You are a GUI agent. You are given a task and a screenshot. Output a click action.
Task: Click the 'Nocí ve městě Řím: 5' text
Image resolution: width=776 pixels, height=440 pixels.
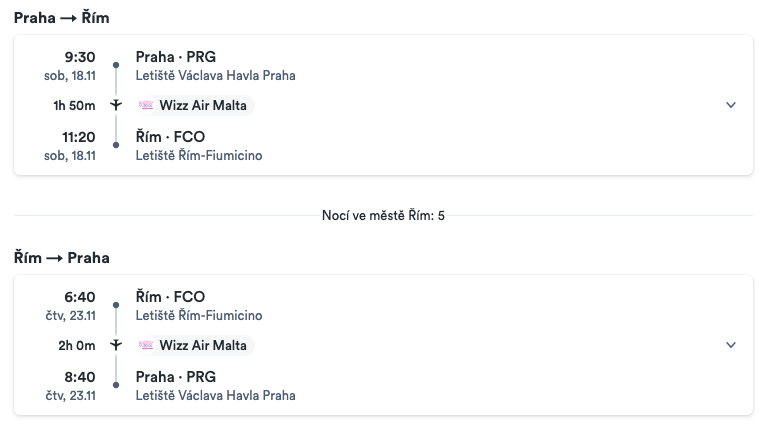(x=383, y=215)
